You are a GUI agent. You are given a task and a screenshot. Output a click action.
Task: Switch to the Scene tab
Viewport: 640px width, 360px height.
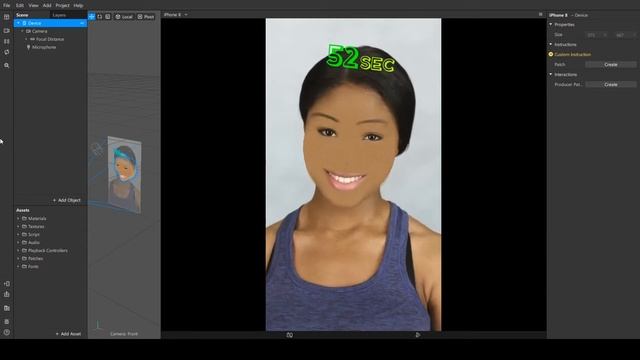pos(22,15)
